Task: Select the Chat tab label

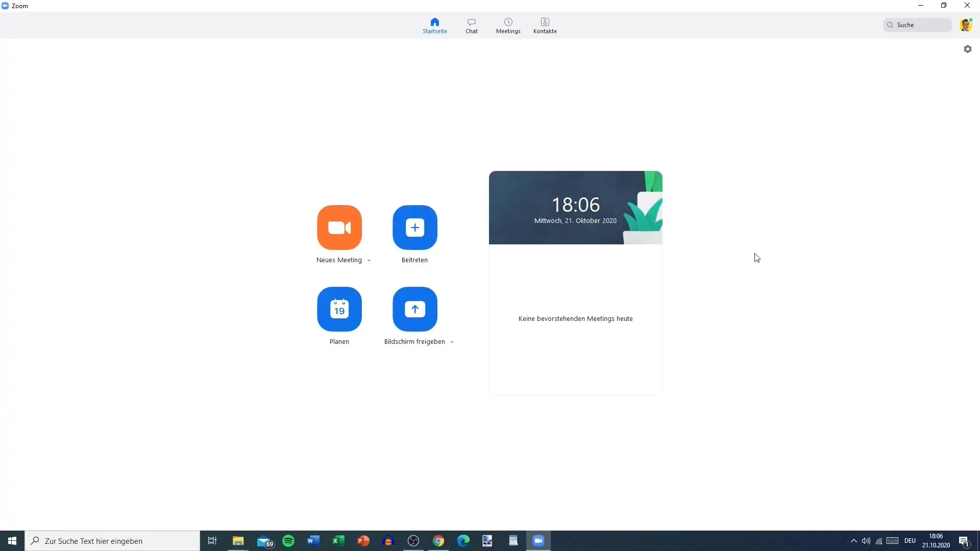Action: click(x=471, y=31)
